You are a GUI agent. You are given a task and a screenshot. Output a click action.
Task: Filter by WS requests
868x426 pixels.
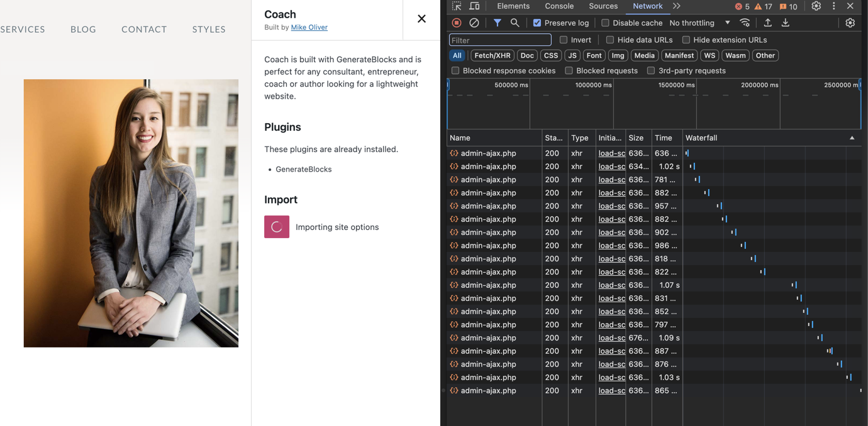click(709, 55)
